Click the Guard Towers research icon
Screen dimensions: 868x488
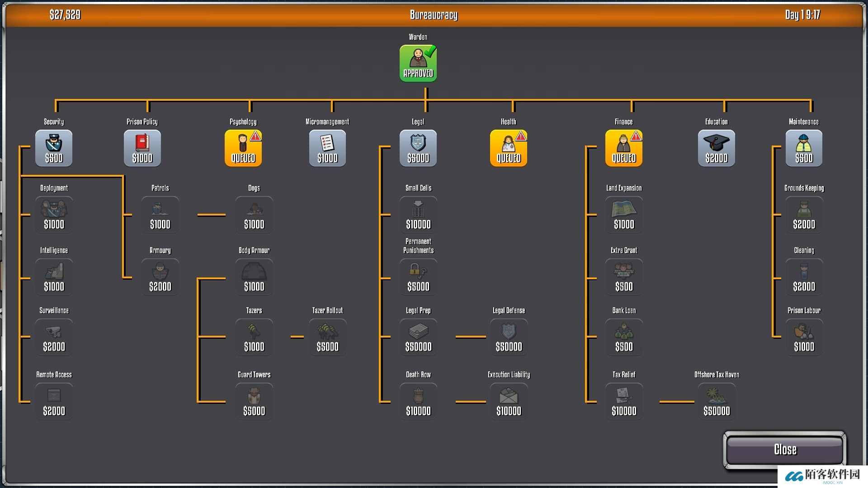(254, 401)
